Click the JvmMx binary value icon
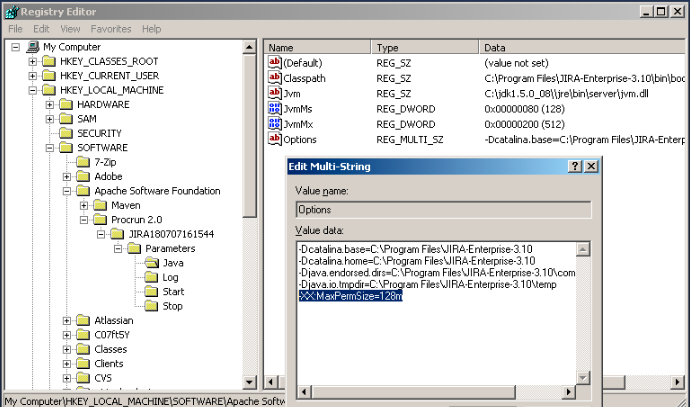Screen dimensions: 690x407 click(x=276, y=125)
